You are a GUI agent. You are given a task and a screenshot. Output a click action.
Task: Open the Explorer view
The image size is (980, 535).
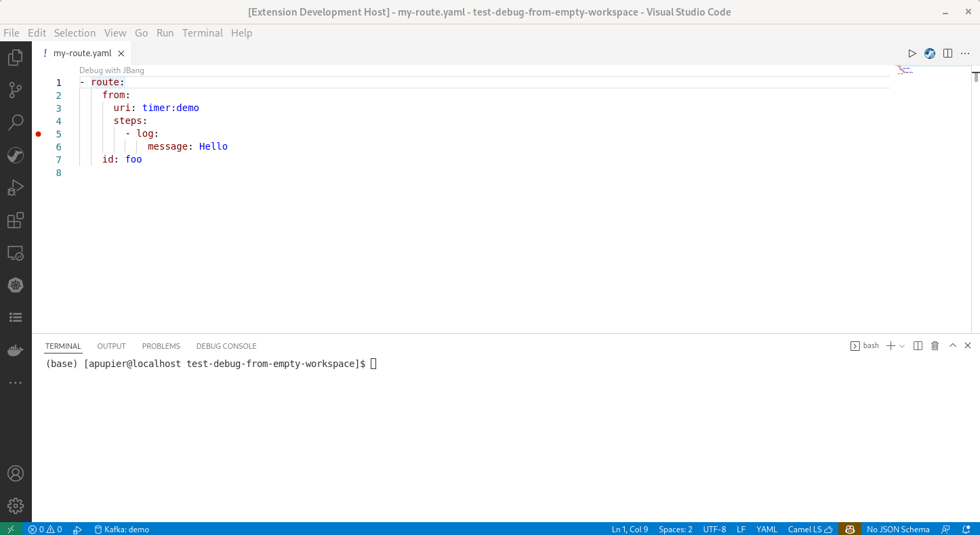[16, 57]
